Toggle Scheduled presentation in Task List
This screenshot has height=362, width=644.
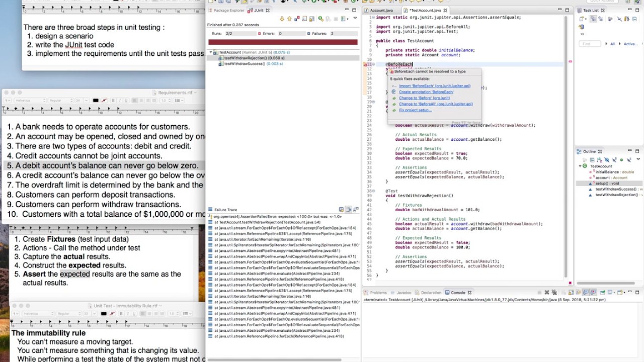click(x=601, y=19)
